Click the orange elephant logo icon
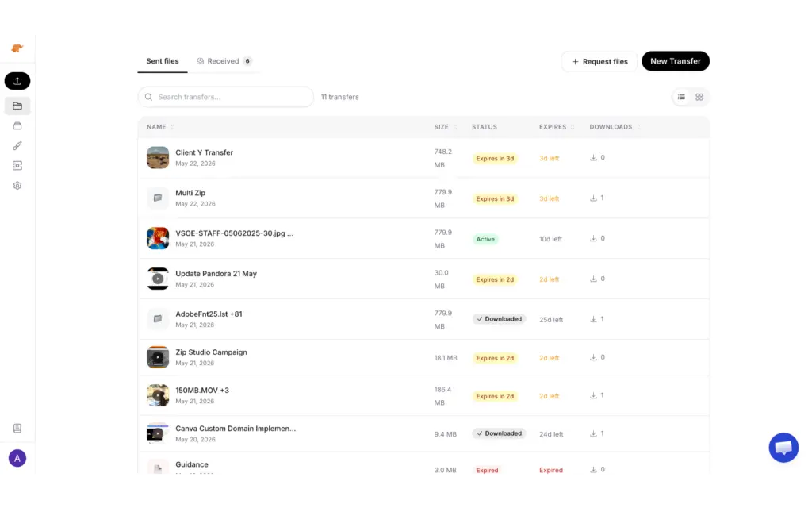 point(17,48)
